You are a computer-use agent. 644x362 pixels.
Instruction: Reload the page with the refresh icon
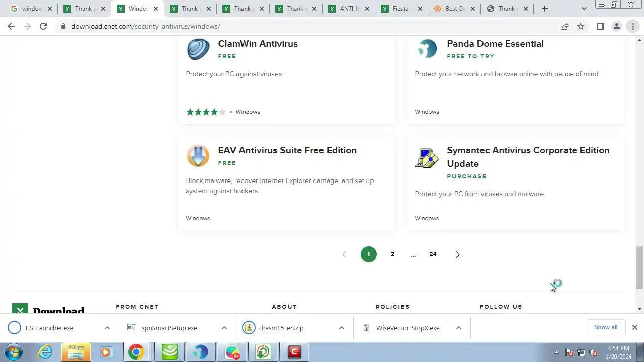pyautogui.click(x=43, y=26)
